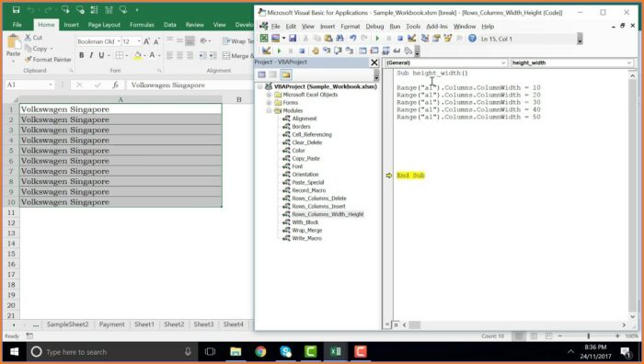Toggle Bold formatting in Excel ribbon
Screen dimensions: 644x364
click(81, 55)
